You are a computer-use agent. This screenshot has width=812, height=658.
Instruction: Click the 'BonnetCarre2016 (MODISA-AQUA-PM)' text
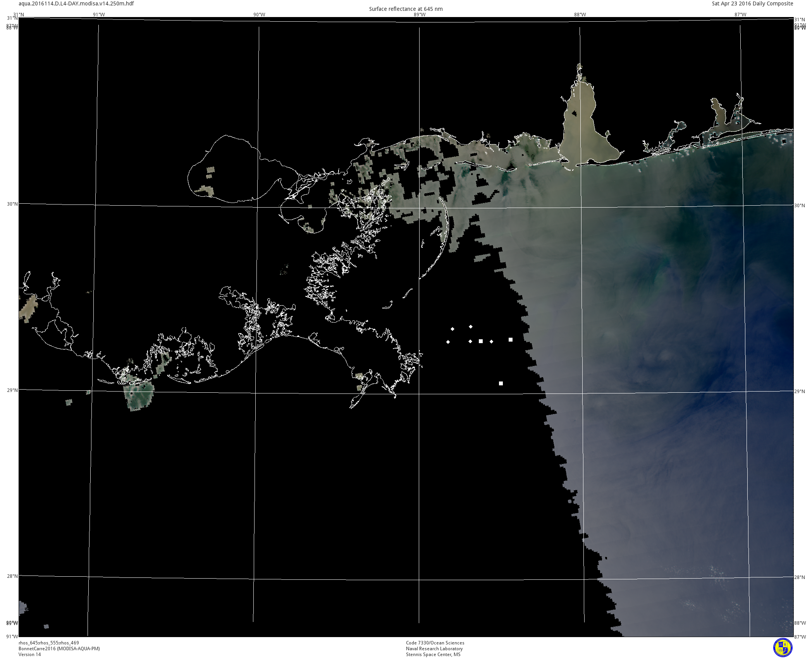[x=59, y=649]
